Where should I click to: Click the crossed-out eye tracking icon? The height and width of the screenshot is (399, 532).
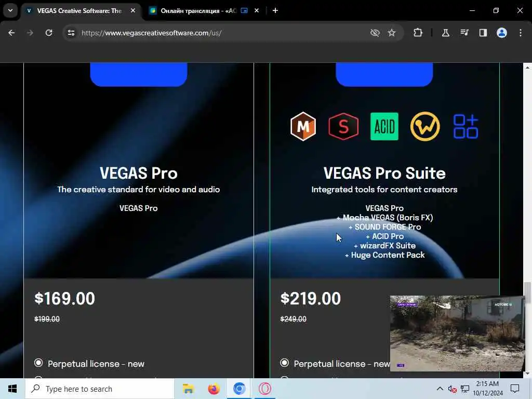pyautogui.click(x=375, y=33)
